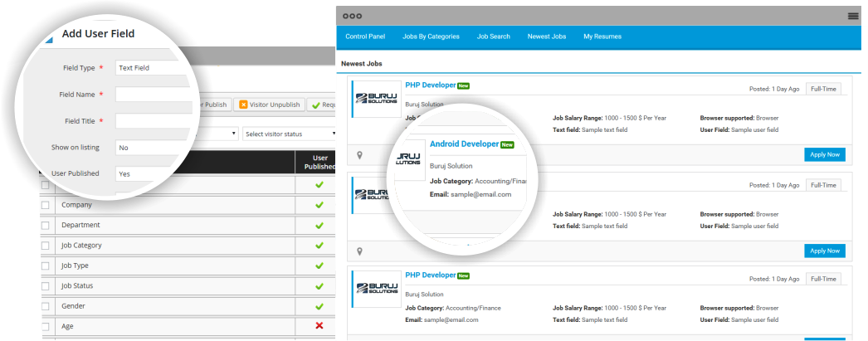Click the Company field name
The image size is (868, 341).
[x=76, y=205]
